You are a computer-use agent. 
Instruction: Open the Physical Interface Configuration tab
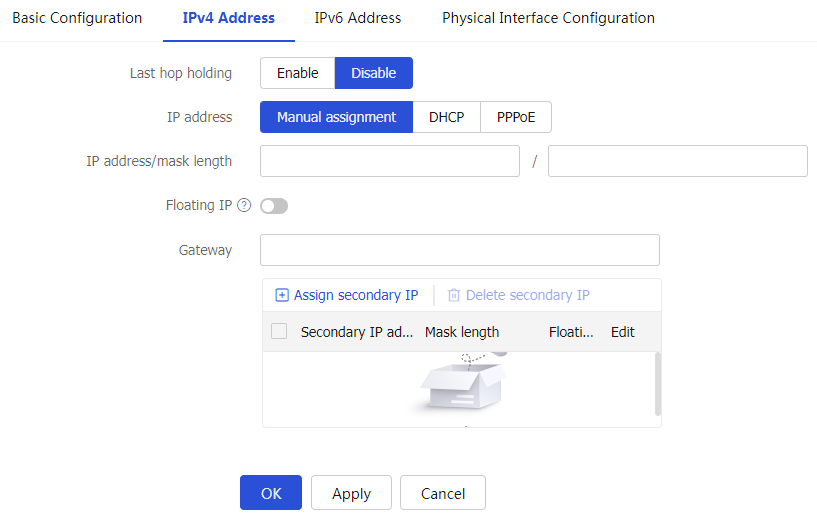[548, 18]
